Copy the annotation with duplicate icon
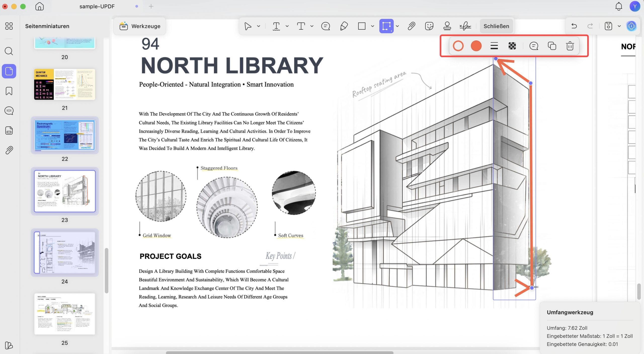Screen dimensions: 644x354 (552, 46)
